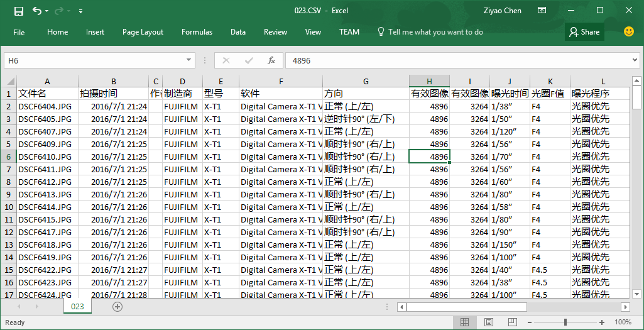Click header cell 拍摄时间
Image resolution: width=644 pixels, height=330 pixels.
pyautogui.click(x=113, y=94)
